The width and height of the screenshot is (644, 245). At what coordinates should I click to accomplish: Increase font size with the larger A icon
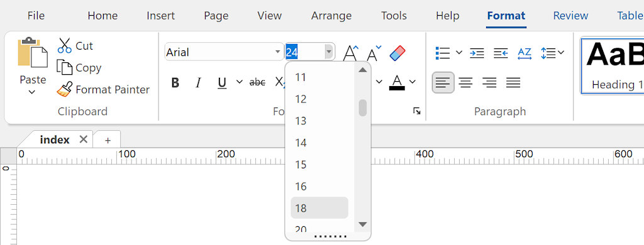[x=350, y=53]
